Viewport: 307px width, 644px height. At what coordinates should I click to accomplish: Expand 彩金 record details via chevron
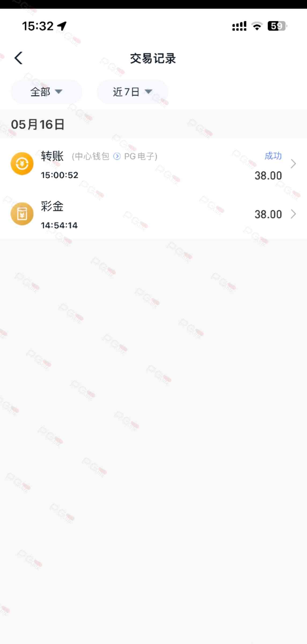tap(293, 214)
